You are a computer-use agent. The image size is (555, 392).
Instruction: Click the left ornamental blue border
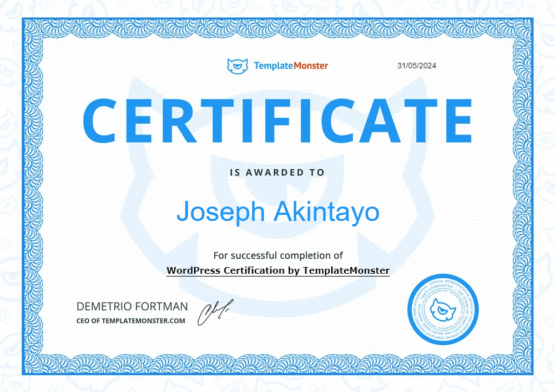point(33,196)
